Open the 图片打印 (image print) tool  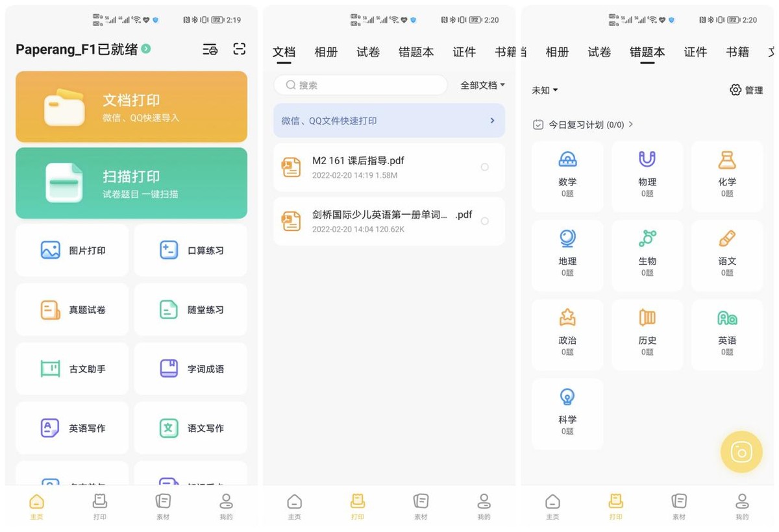point(71,250)
